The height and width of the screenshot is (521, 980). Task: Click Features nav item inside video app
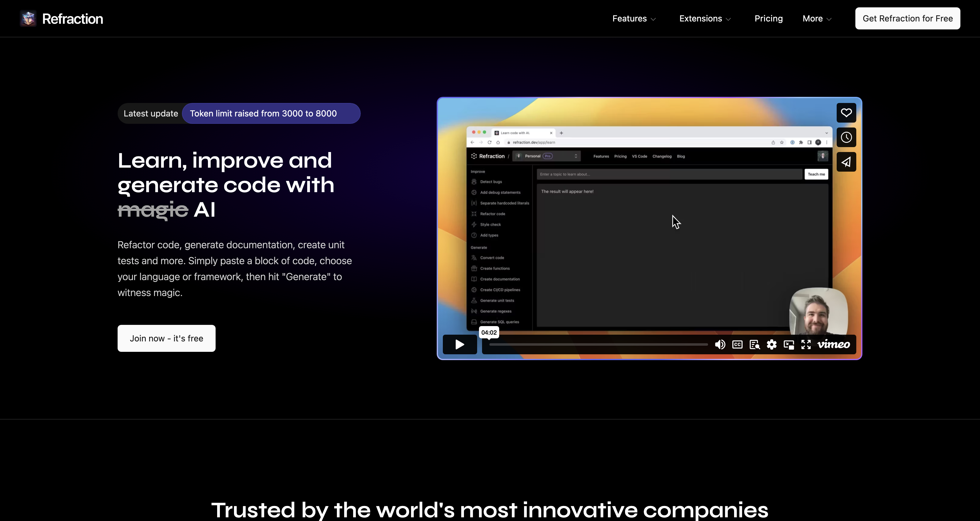click(601, 156)
